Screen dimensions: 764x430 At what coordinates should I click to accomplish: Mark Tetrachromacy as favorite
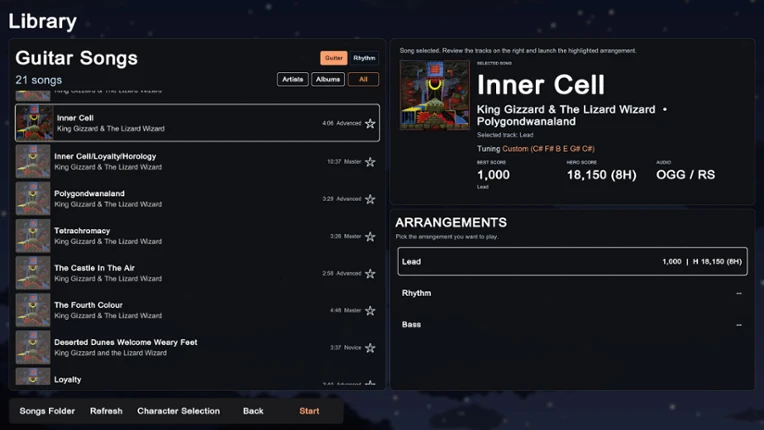pyautogui.click(x=370, y=237)
